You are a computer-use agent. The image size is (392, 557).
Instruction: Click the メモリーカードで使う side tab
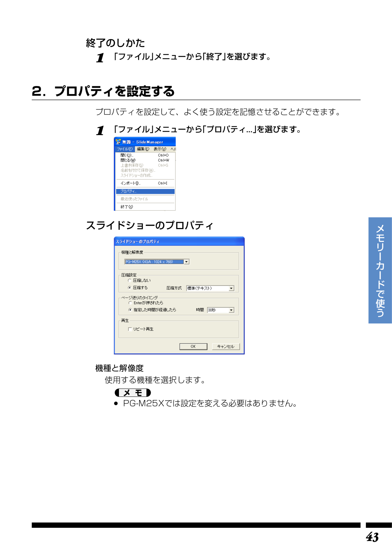[x=380, y=270]
